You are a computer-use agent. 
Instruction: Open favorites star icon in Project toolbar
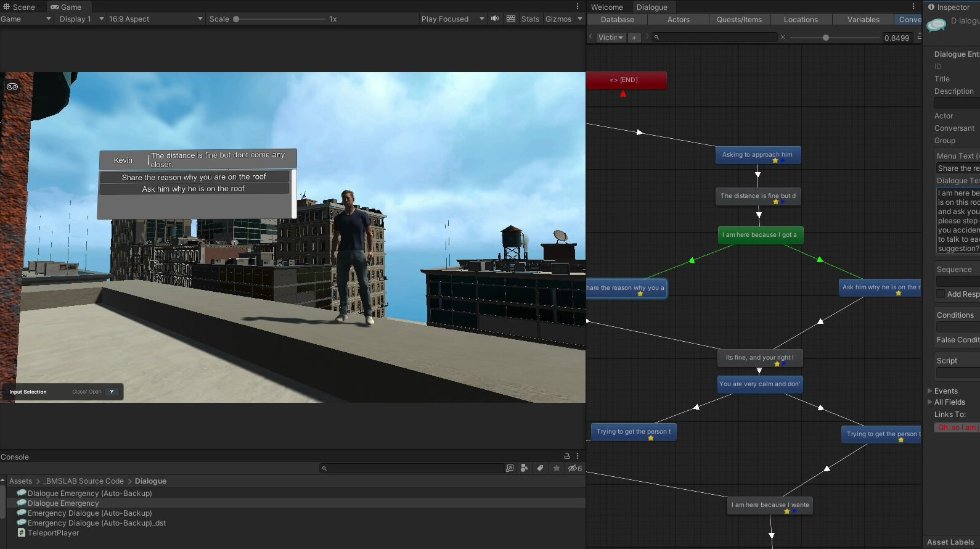point(557,468)
